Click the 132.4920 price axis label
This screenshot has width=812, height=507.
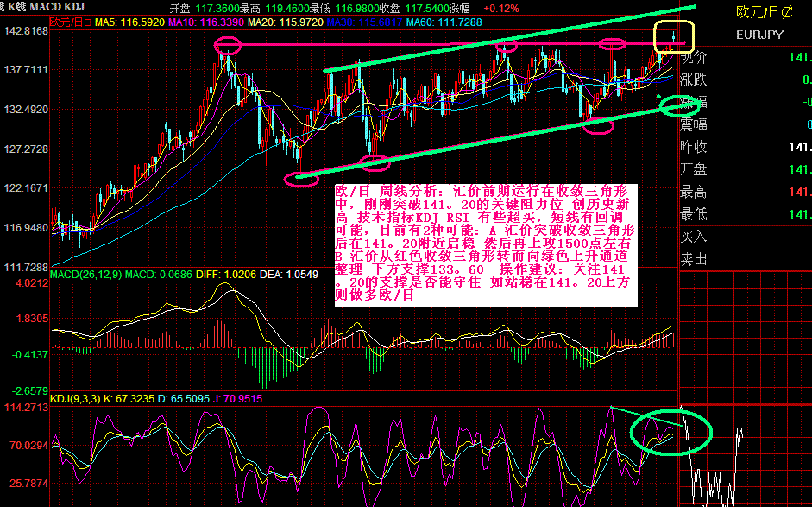tap(25, 110)
